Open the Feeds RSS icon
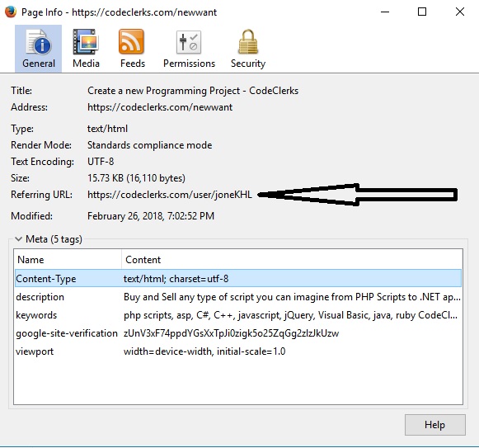Image resolution: width=479 pixels, height=448 pixels. click(x=131, y=41)
